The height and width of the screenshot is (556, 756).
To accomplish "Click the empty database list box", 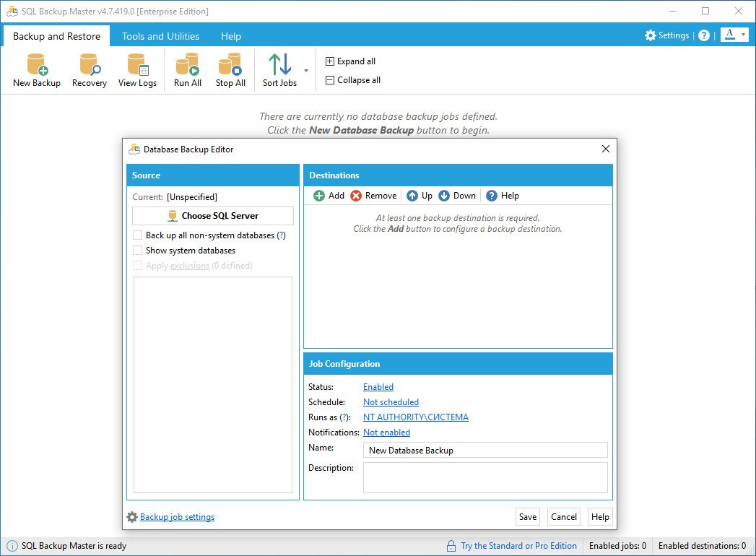I will 213,385.
